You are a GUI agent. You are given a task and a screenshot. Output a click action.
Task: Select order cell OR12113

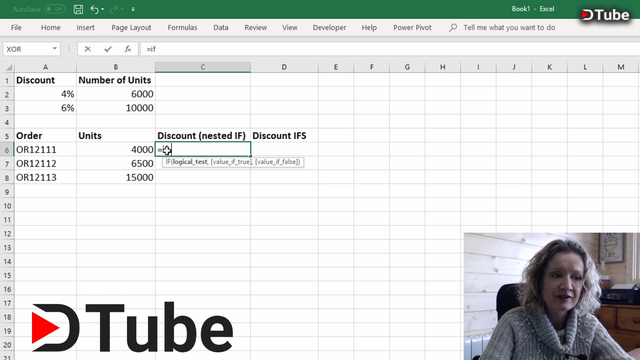click(x=45, y=178)
